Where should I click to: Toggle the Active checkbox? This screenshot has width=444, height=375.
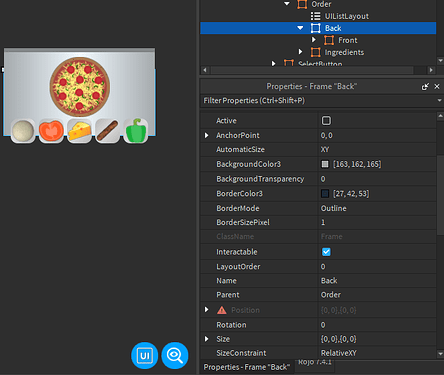(x=326, y=120)
